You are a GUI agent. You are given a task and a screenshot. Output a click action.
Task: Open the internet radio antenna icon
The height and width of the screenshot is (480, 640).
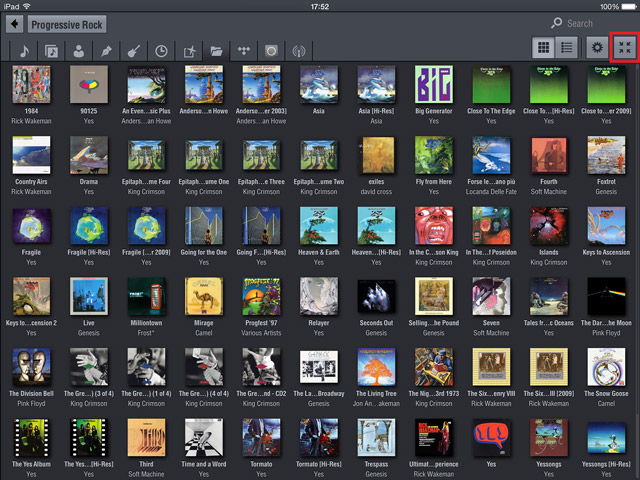296,49
